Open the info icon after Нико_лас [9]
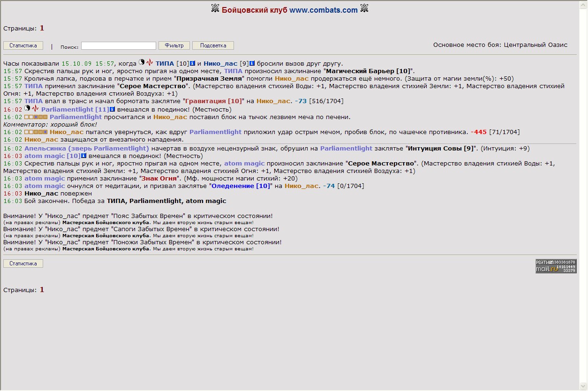 click(252, 63)
